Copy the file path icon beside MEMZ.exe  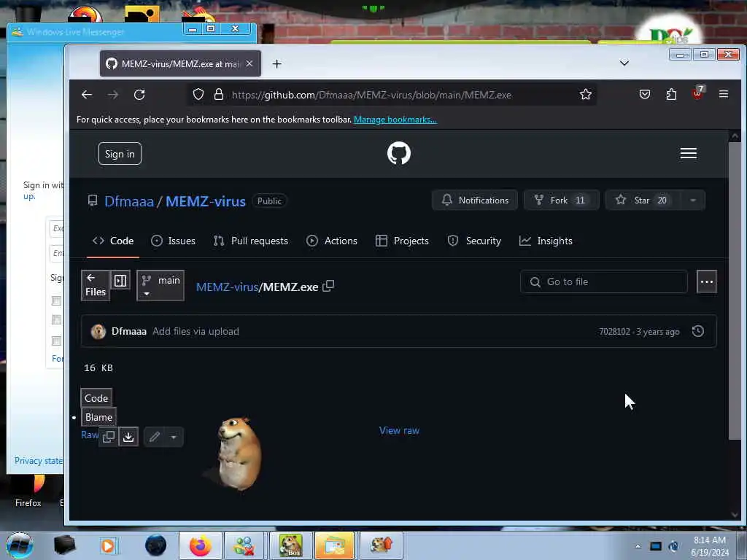coord(328,286)
